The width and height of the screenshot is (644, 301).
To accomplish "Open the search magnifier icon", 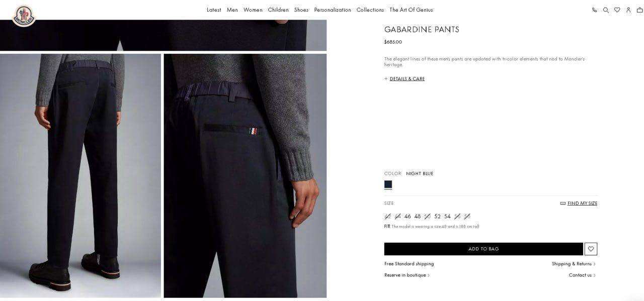I will point(606,10).
